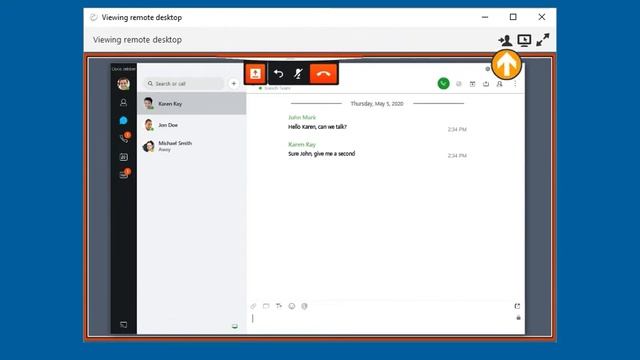This screenshot has width=640, height=360.
Task: Click the green call button
Action: tap(443, 84)
